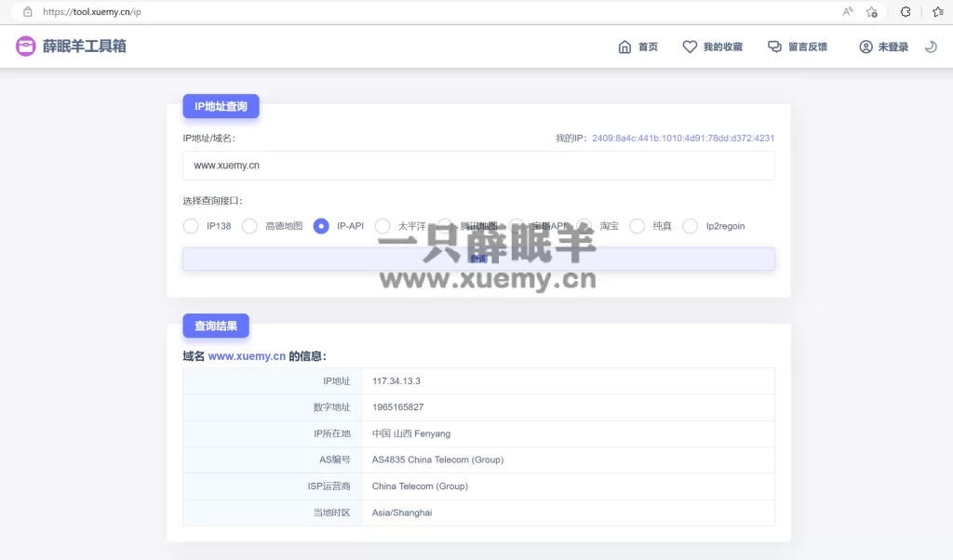Click the AS编号 row label

point(335,460)
